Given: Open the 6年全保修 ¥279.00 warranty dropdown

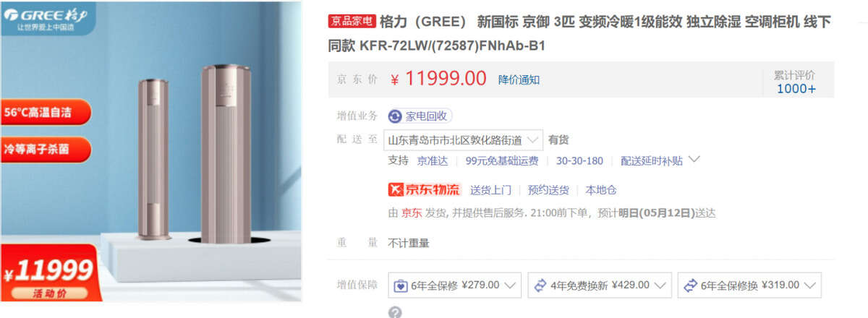Looking at the screenshot, I should [455, 285].
